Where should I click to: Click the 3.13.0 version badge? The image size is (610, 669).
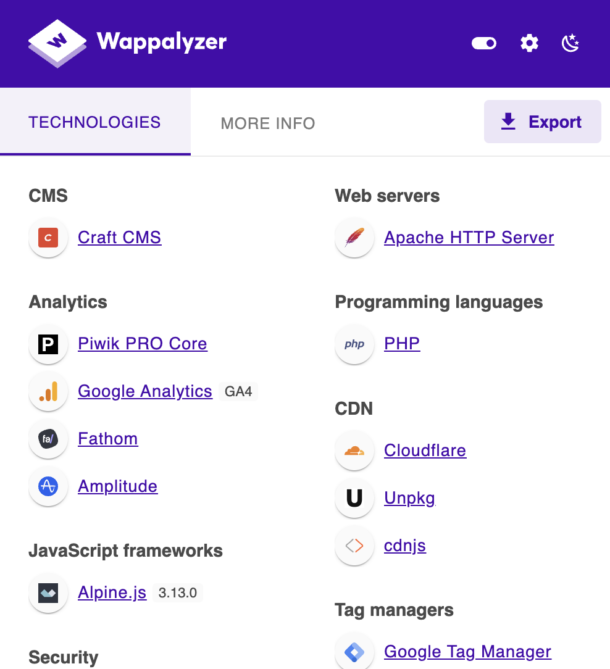point(177,593)
